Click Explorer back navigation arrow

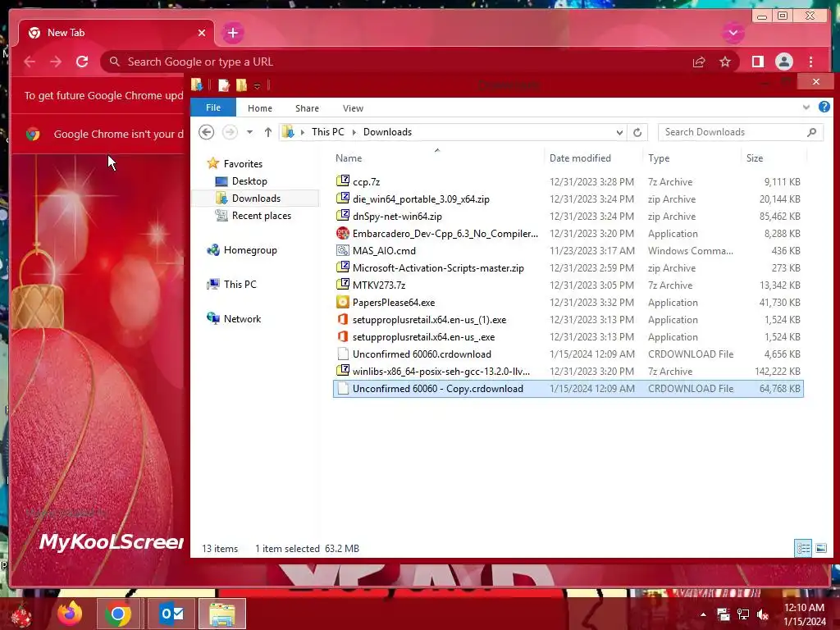click(x=206, y=132)
